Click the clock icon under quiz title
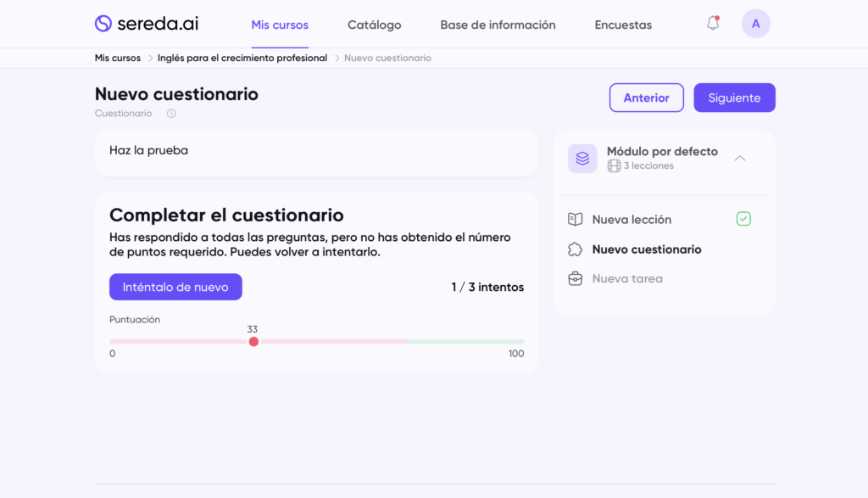Image resolution: width=868 pixels, height=498 pixels. [x=171, y=114]
